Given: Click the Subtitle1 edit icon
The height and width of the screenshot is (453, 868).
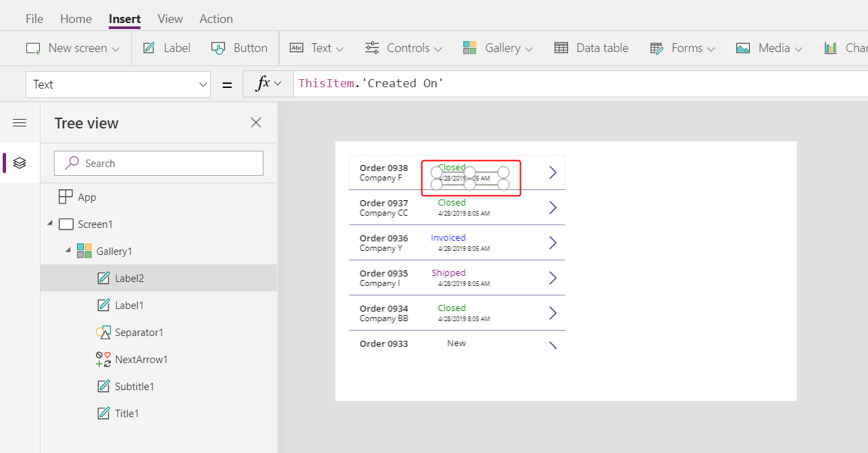Looking at the screenshot, I should tap(103, 386).
